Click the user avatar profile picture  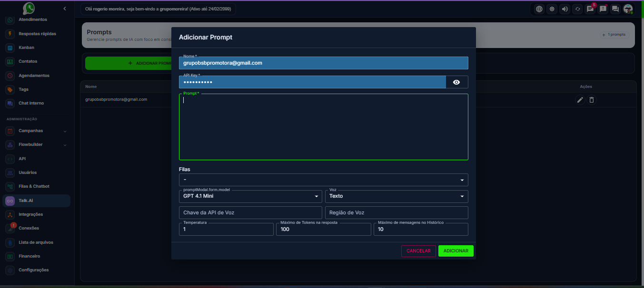tap(628, 9)
